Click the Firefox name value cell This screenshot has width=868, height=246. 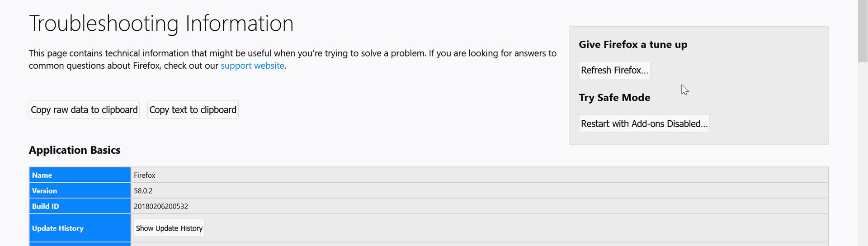[145, 175]
